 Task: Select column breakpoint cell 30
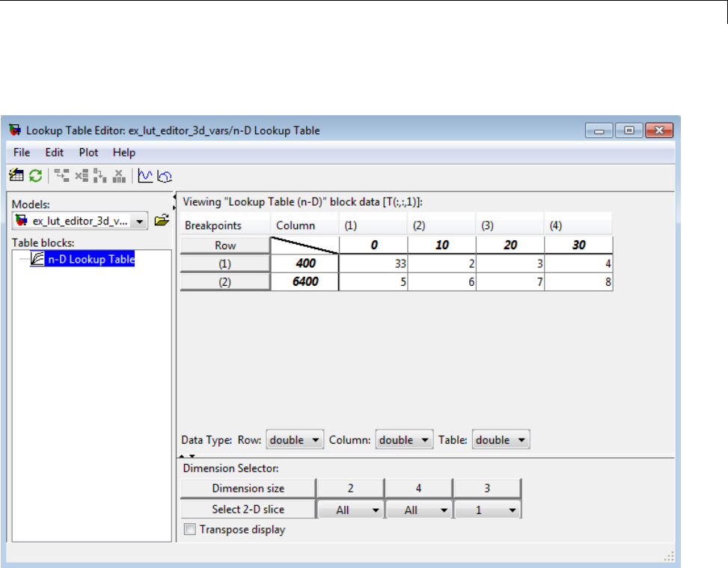point(578,245)
